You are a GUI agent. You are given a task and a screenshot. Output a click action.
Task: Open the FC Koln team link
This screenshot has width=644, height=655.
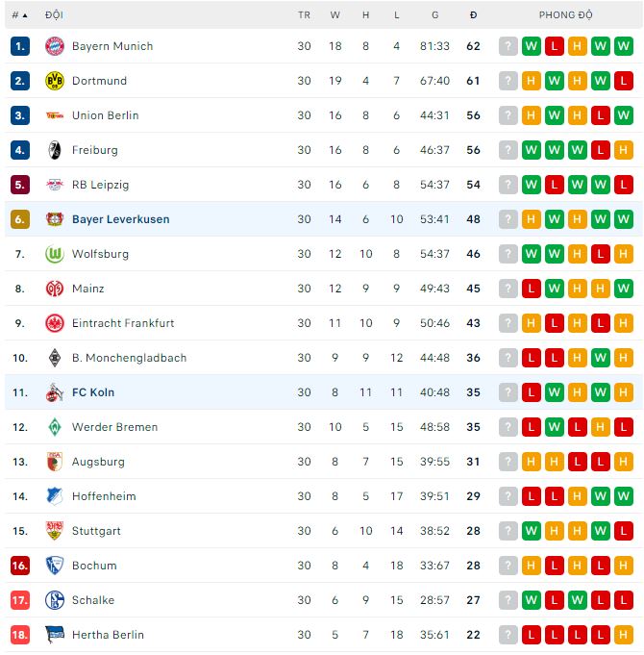[x=93, y=392]
